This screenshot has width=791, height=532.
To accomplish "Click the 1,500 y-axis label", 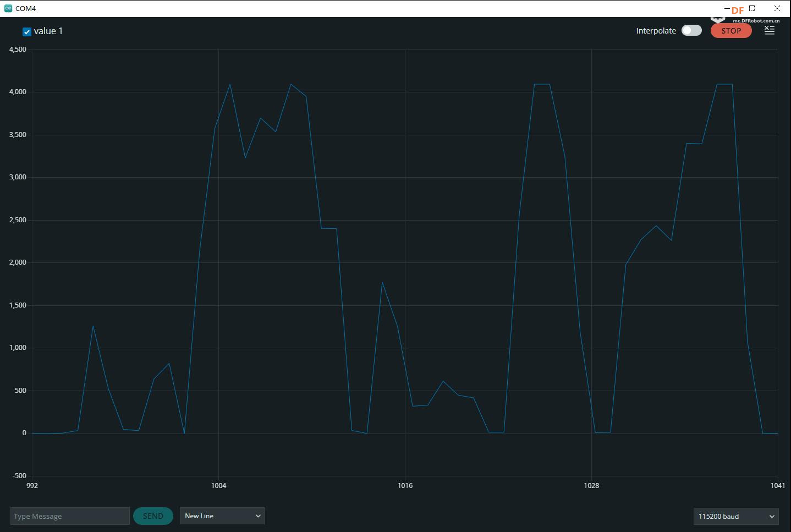I will (x=18, y=305).
